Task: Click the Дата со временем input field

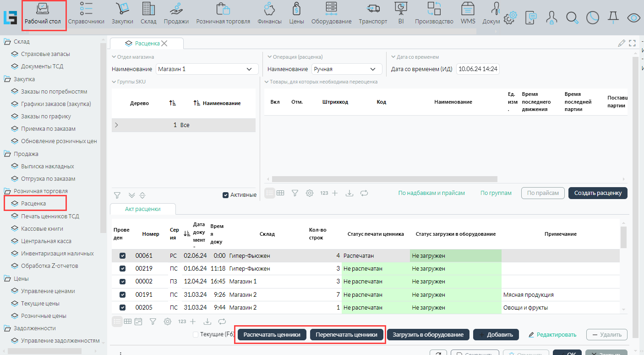Action: click(478, 69)
